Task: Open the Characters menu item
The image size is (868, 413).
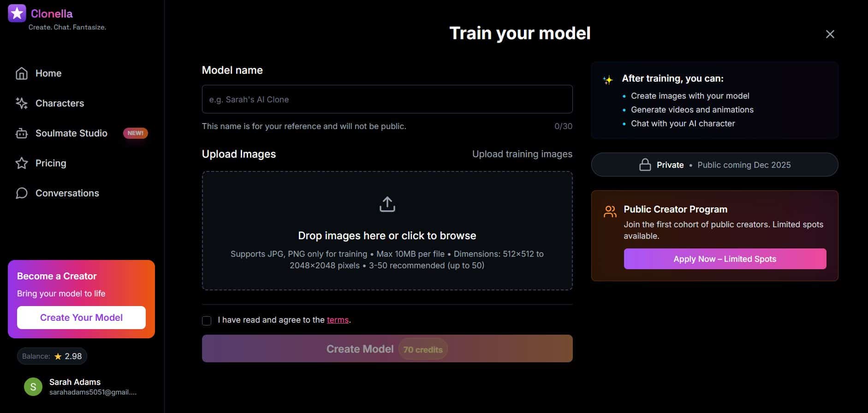Action: pos(82,103)
